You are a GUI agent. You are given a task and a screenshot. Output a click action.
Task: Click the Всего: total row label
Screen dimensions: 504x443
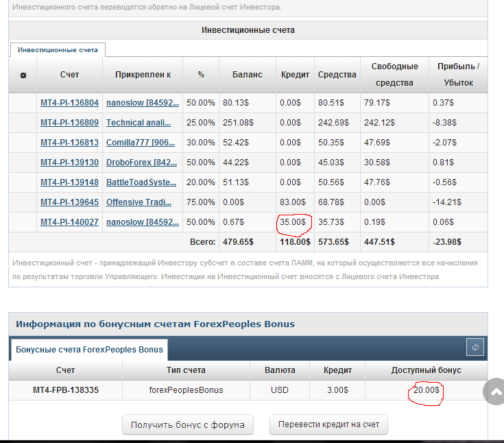click(x=202, y=242)
